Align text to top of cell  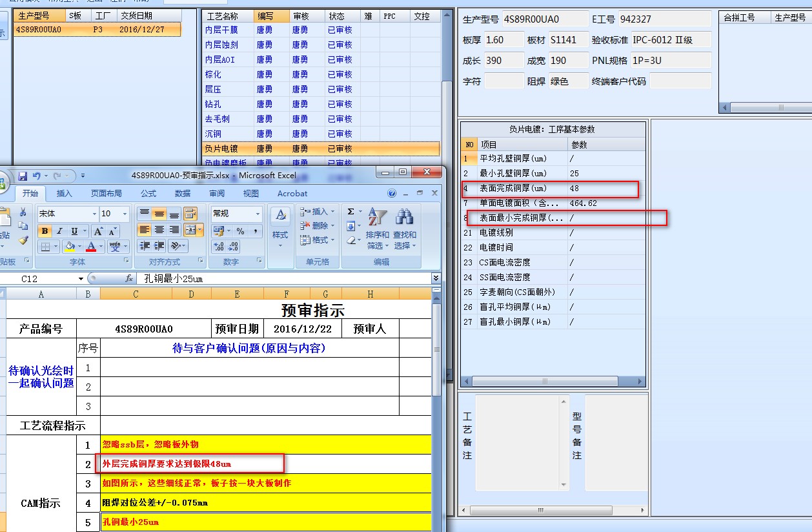[x=145, y=213]
